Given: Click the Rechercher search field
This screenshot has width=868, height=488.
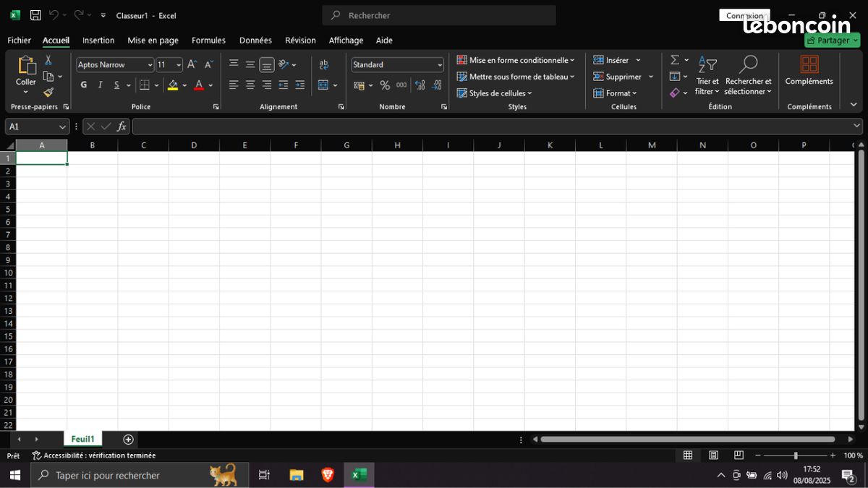Looking at the screenshot, I should (439, 15).
